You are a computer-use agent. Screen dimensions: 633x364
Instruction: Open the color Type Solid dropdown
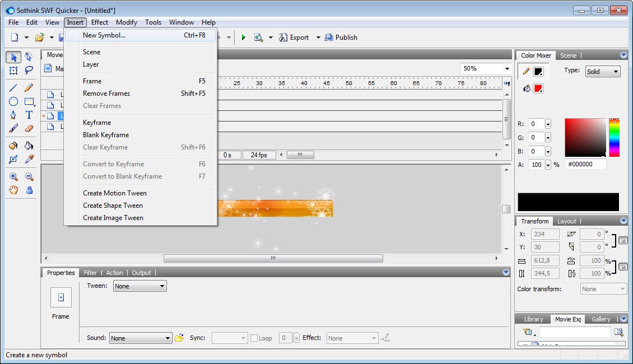603,72
